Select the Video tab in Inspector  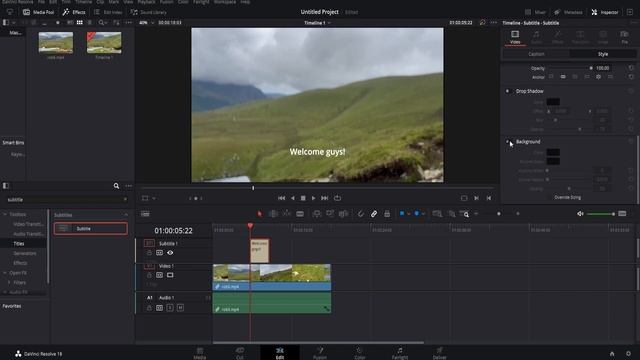[515, 37]
